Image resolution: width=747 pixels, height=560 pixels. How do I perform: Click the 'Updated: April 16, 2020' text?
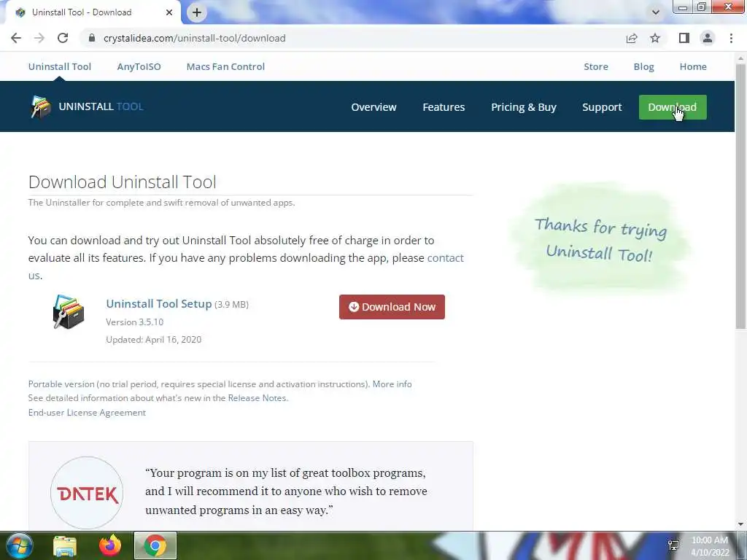(153, 340)
